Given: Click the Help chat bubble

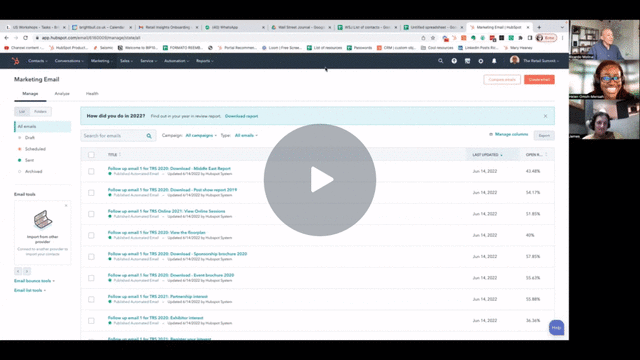Looking at the screenshot, I should click(556, 327).
